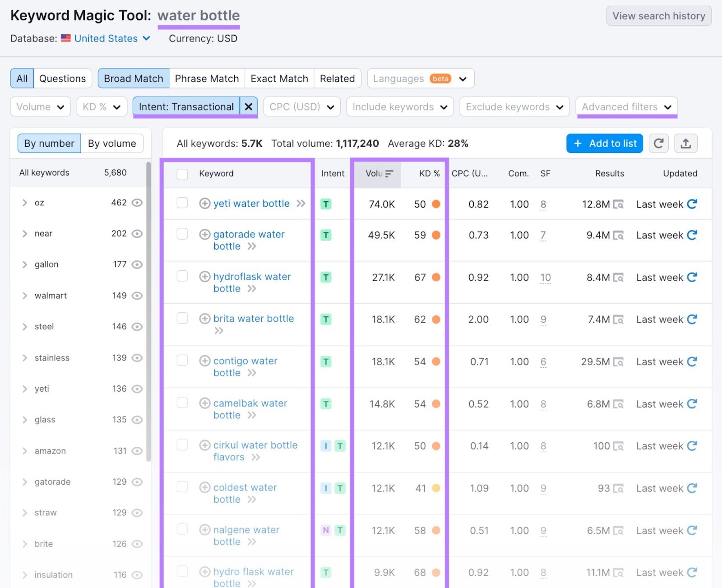722x588 pixels.
Task: Select the checkbox for "brita water bottle"
Action: (182, 318)
